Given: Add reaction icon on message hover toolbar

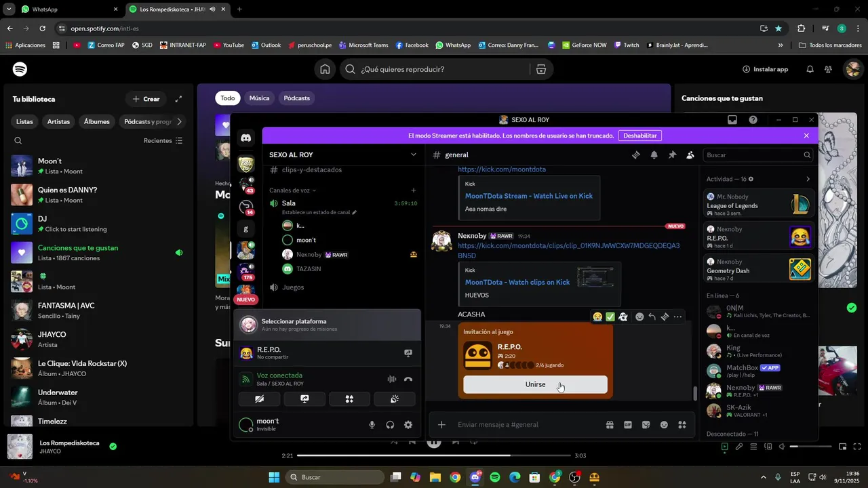Looking at the screenshot, I should click(x=639, y=317).
